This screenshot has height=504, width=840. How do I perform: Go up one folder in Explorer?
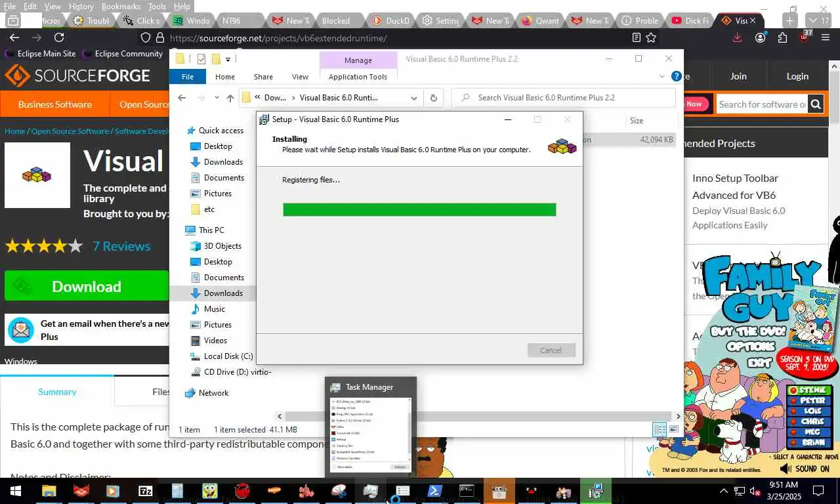(230, 98)
